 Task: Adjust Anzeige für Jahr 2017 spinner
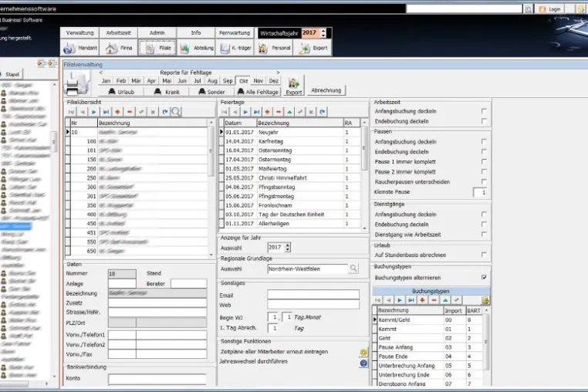point(288,247)
